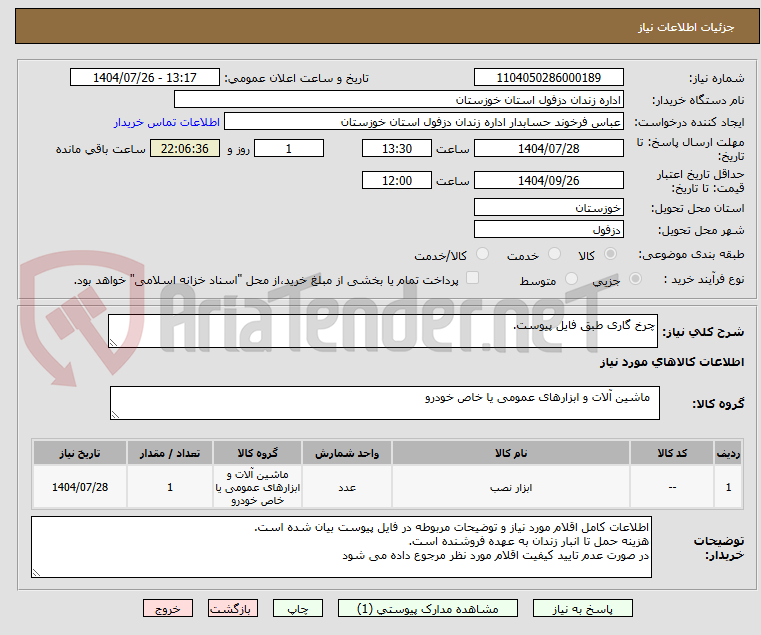Viewport: 761px width, 635px height.
Task: Click the کد کالا cell showing --
Action: point(672,487)
